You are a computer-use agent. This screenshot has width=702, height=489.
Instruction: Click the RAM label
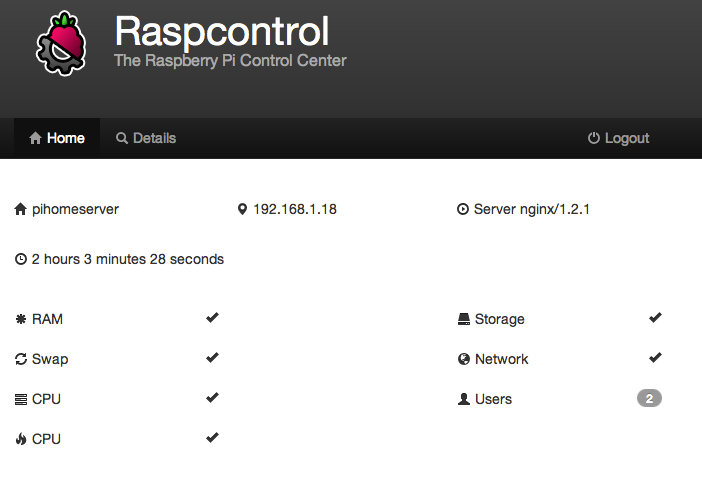47,319
